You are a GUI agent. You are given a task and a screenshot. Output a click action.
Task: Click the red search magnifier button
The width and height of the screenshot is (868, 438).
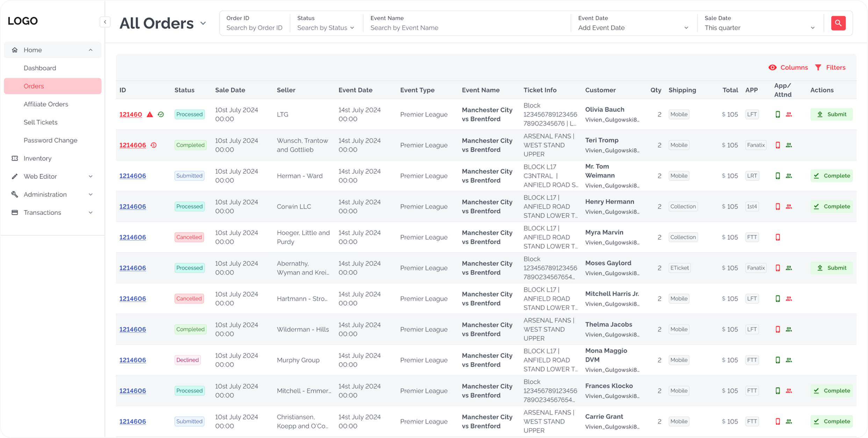click(x=838, y=23)
